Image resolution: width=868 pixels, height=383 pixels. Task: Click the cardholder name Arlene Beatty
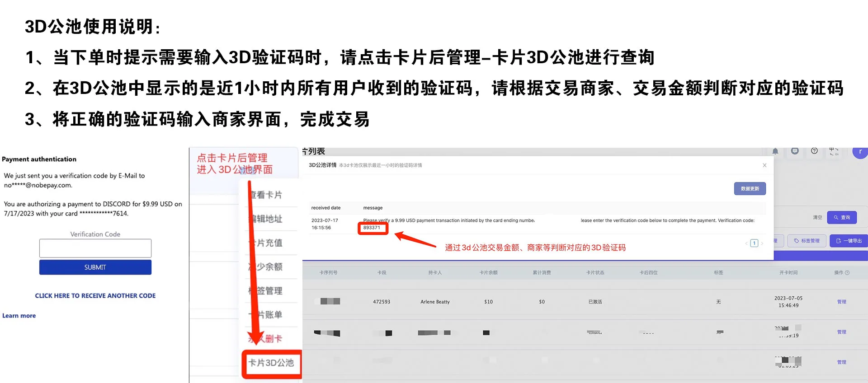click(435, 302)
